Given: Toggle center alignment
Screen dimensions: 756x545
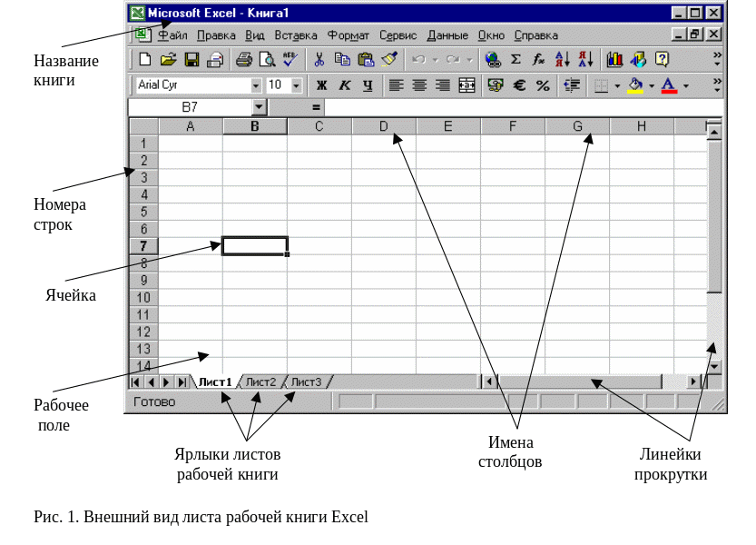Looking at the screenshot, I should tap(419, 85).
